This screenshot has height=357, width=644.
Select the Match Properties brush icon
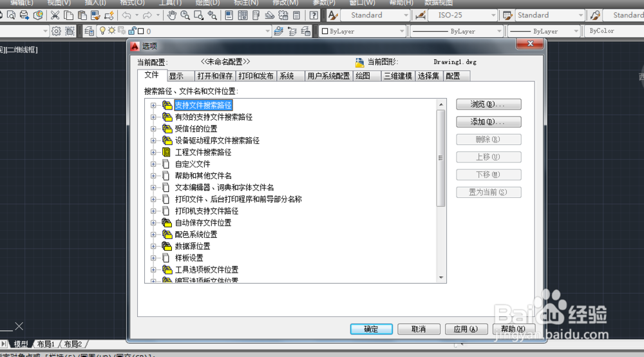(x=96, y=15)
